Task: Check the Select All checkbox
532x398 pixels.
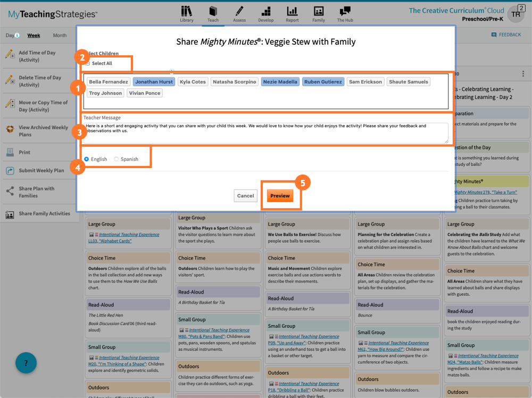Action: pos(88,63)
